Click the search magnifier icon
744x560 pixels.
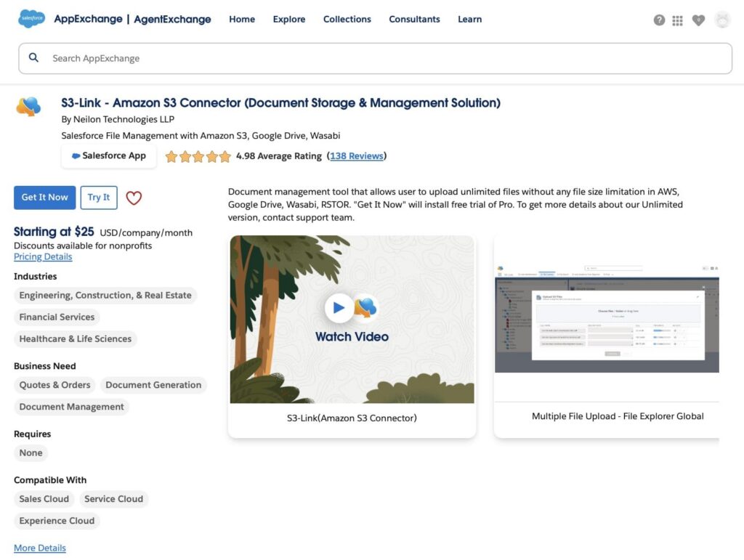[x=33, y=58]
